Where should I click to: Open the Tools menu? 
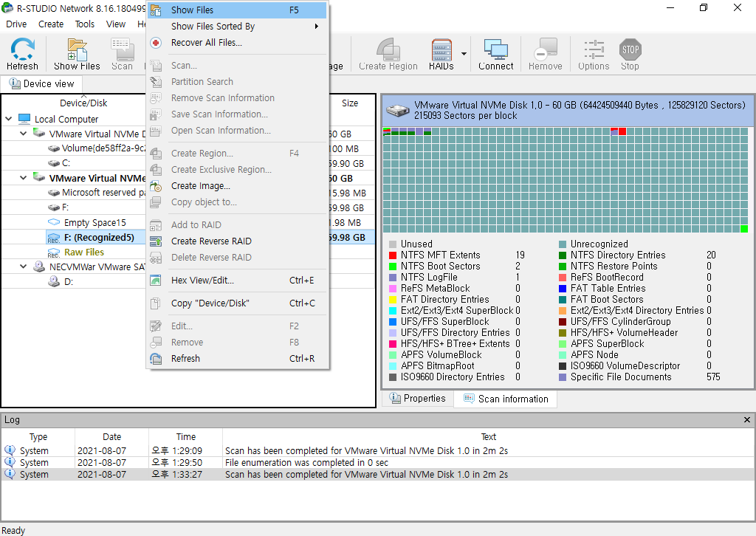85,24
